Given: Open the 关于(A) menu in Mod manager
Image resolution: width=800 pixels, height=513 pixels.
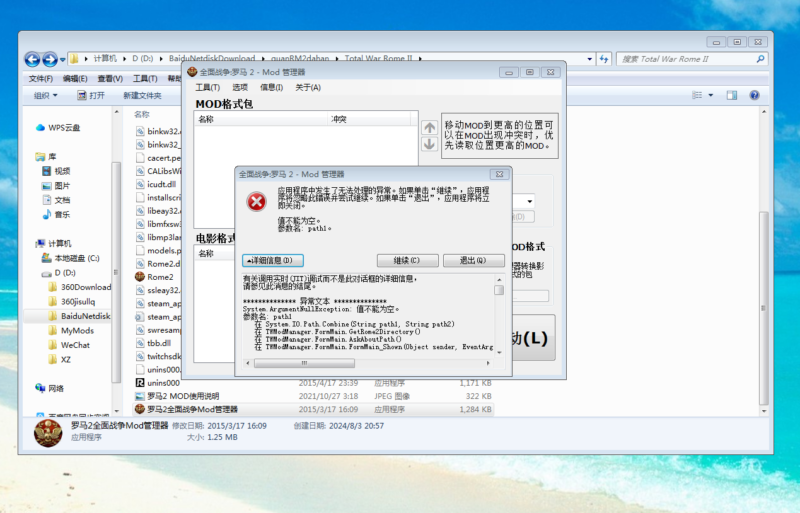Looking at the screenshot, I should tap(308, 87).
